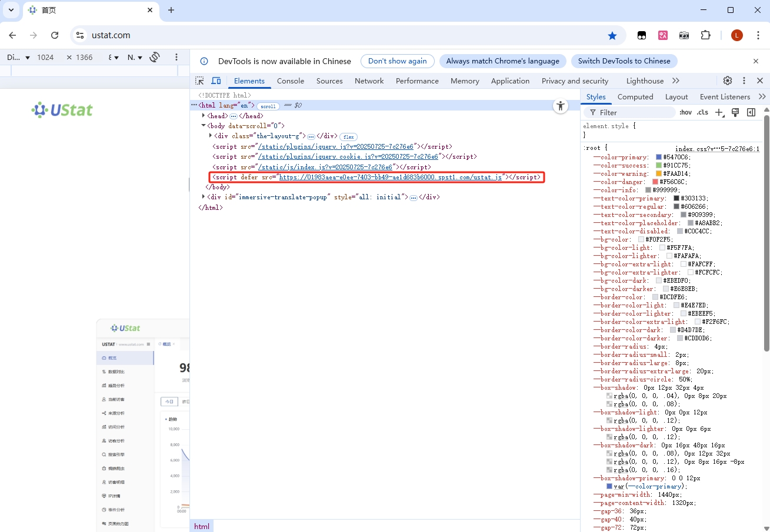Switch to the Console tab
The height and width of the screenshot is (532, 770).
[x=291, y=81]
